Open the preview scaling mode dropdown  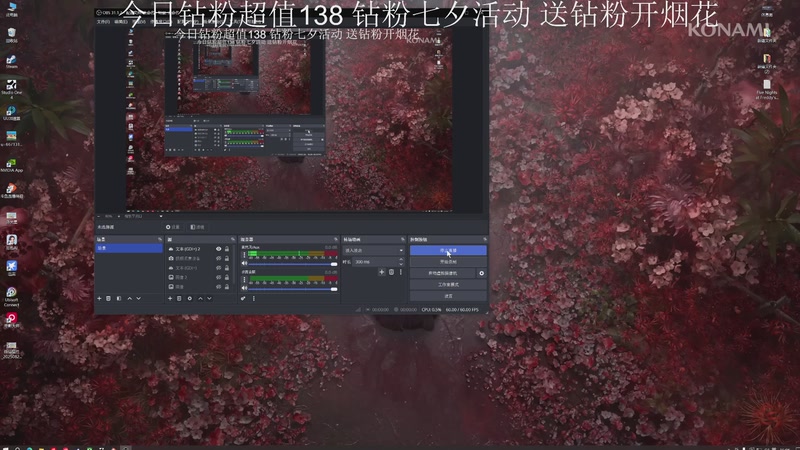[143, 216]
